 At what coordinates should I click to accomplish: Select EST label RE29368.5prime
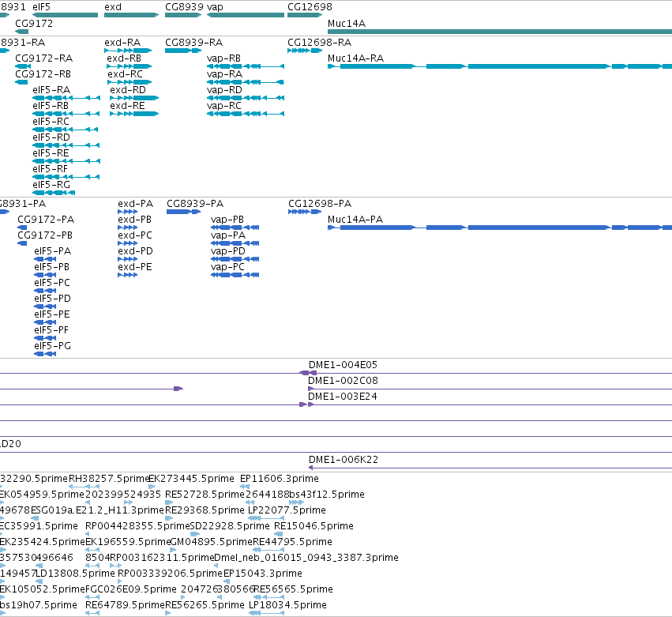[x=205, y=510]
